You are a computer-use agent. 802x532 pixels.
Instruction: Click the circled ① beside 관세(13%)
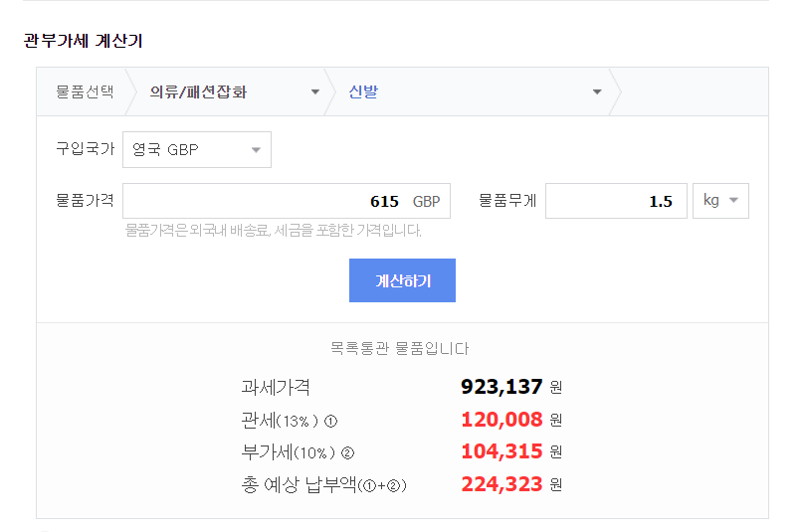(x=331, y=421)
